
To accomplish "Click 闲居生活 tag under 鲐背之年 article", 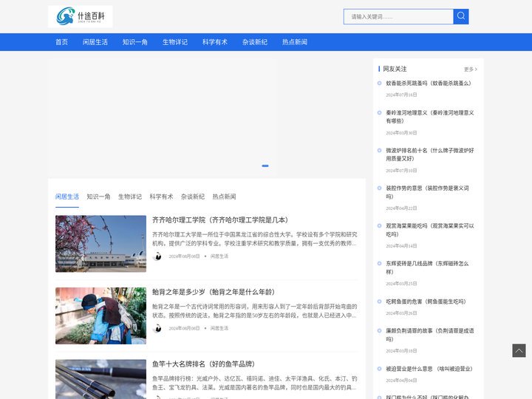I will point(219,328).
